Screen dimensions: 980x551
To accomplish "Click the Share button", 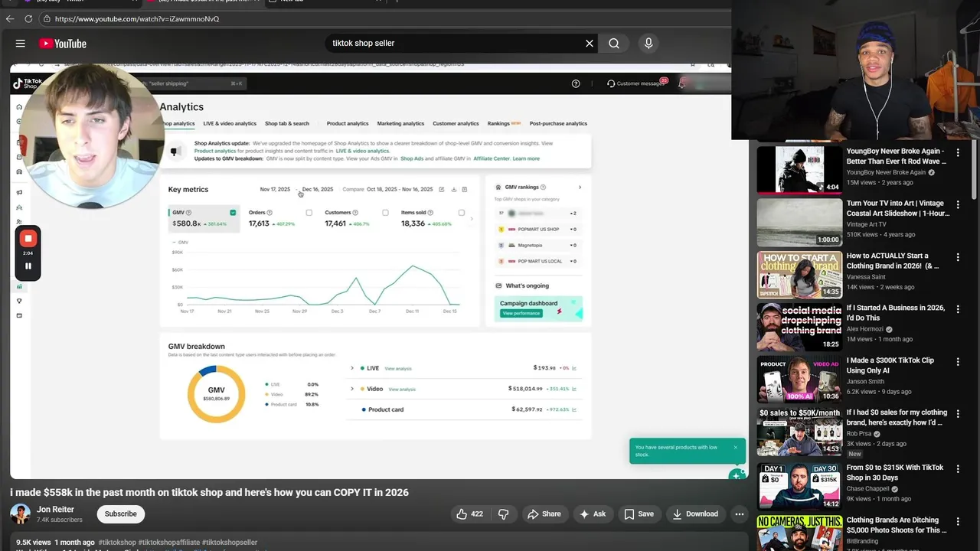I will (x=544, y=514).
